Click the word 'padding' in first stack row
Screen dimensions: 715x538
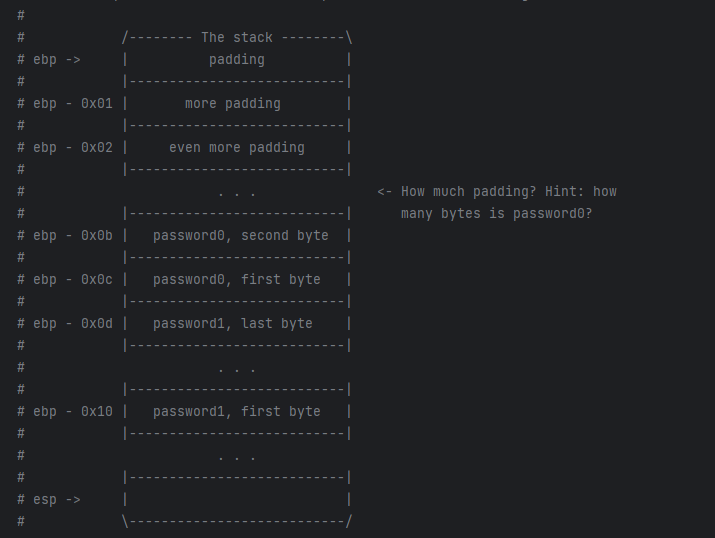coord(237,60)
